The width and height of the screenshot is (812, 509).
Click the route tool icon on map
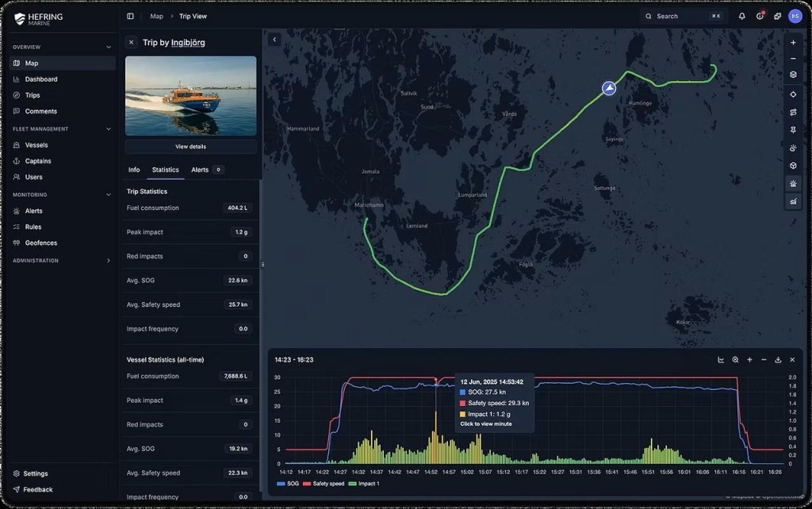(793, 112)
